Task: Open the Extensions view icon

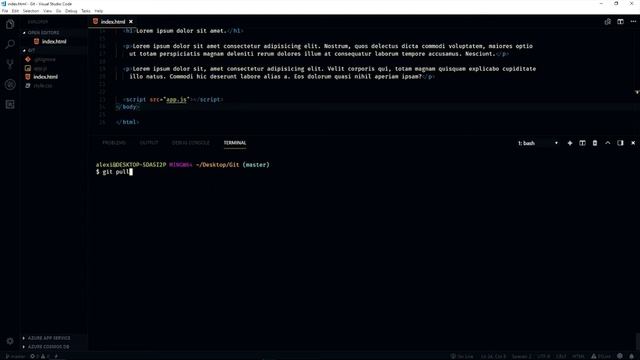Action: (x=10, y=104)
